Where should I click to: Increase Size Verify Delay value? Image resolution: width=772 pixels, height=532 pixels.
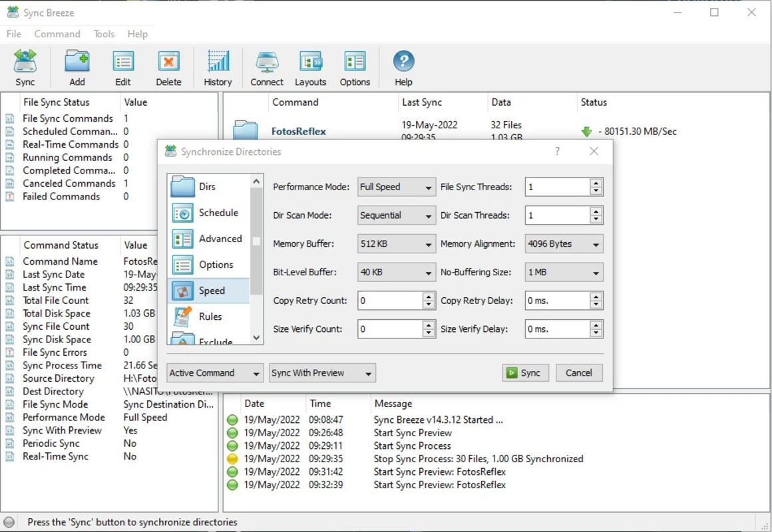pyautogui.click(x=596, y=325)
